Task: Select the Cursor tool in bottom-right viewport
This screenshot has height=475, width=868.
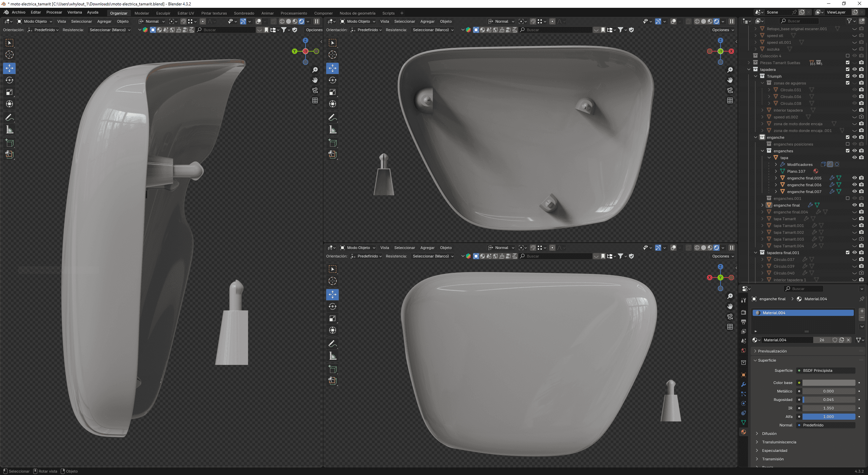Action: 333,281
